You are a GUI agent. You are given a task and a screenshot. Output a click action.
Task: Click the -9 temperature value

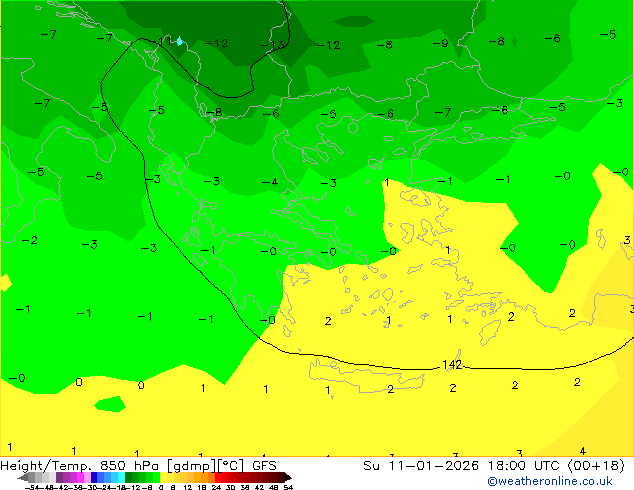pyautogui.click(x=441, y=43)
